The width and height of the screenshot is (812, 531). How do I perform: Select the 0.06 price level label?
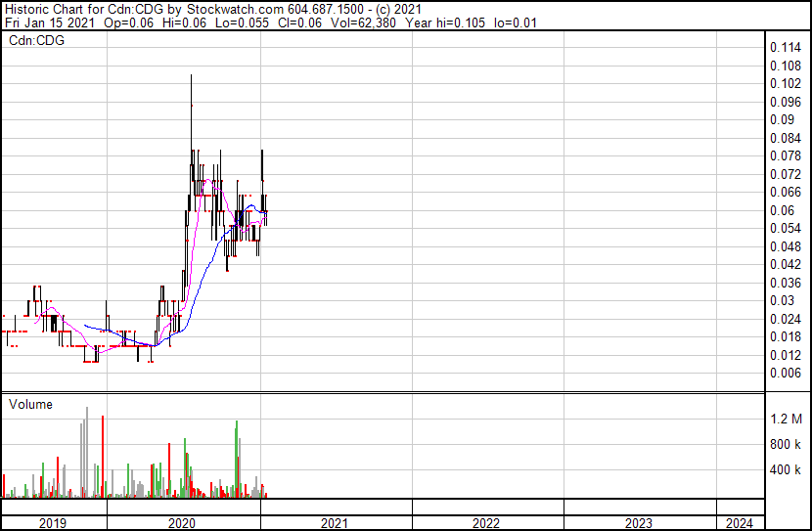click(783, 210)
